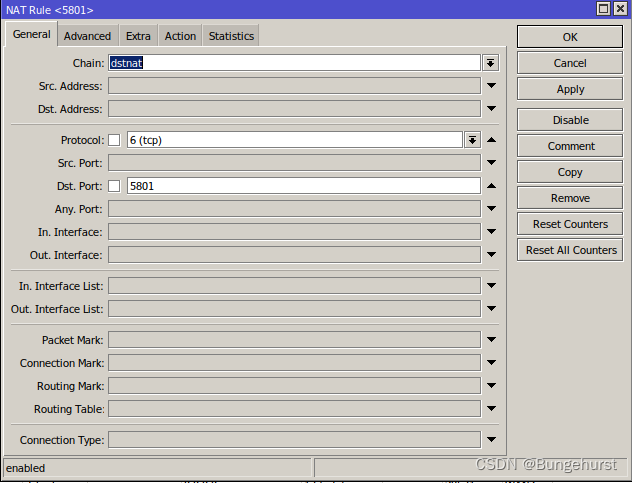This screenshot has height=483, width=632.
Task: Click the Chain input with dstnat
Action: [x=294, y=63]
